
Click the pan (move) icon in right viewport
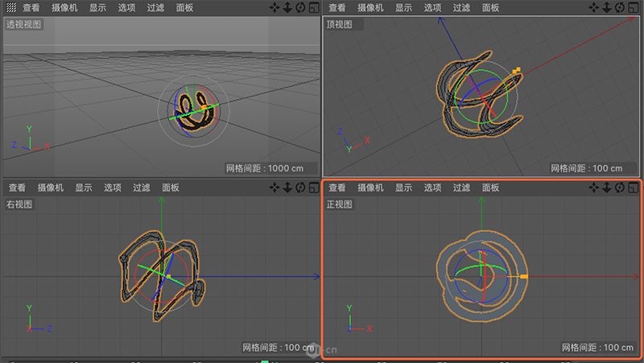275,188
